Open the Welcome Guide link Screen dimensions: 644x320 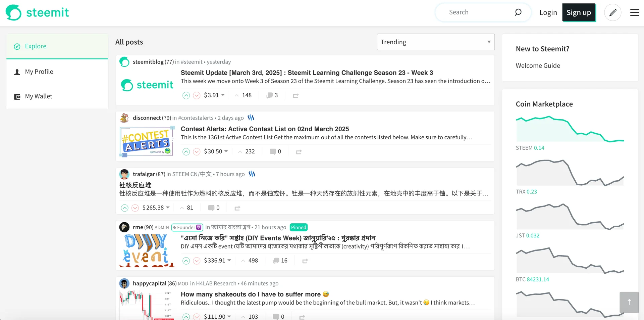click(x=538, y=65)
